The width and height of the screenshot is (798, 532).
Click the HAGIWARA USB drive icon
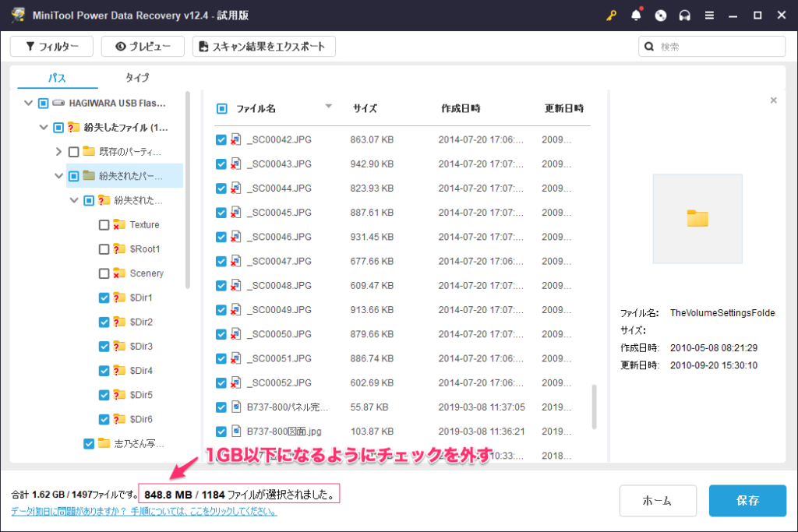[59, 103]
